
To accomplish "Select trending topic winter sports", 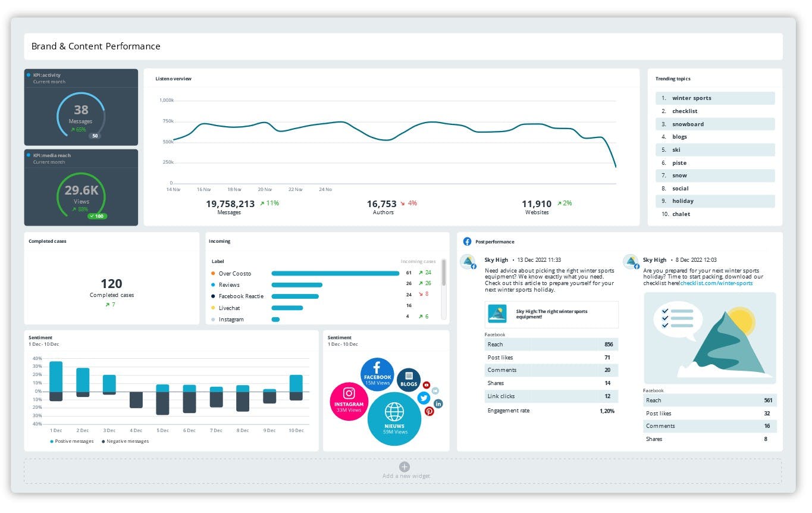I will click(715, 98).
